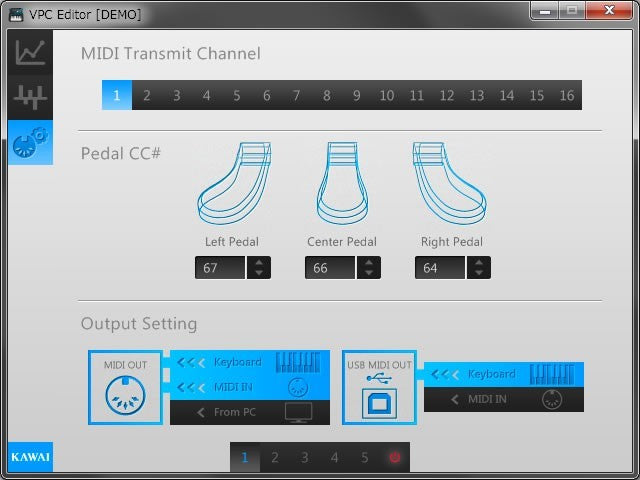The height and width of the screenshot is (480, 640).
Task: Select MIDI transmit channel 5
Action: pyautogui.click(x=237, y=95)
